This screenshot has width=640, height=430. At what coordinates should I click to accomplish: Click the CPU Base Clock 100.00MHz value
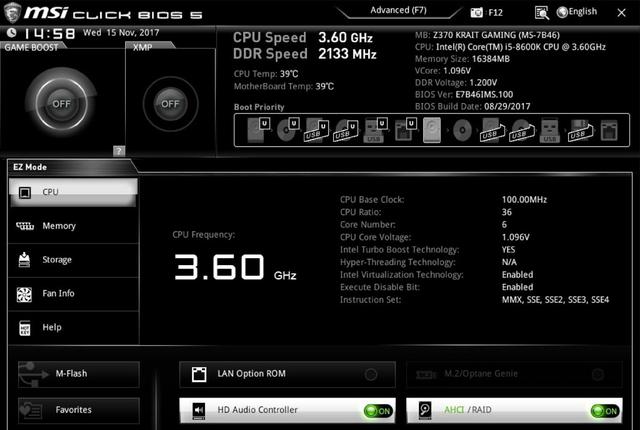[524, 199]
